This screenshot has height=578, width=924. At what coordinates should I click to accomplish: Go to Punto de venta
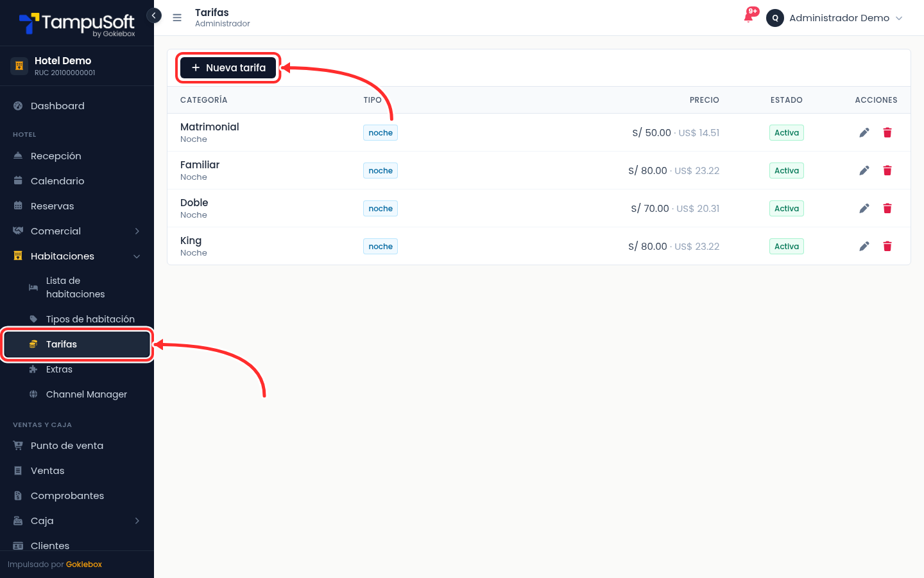click(77, 446)
